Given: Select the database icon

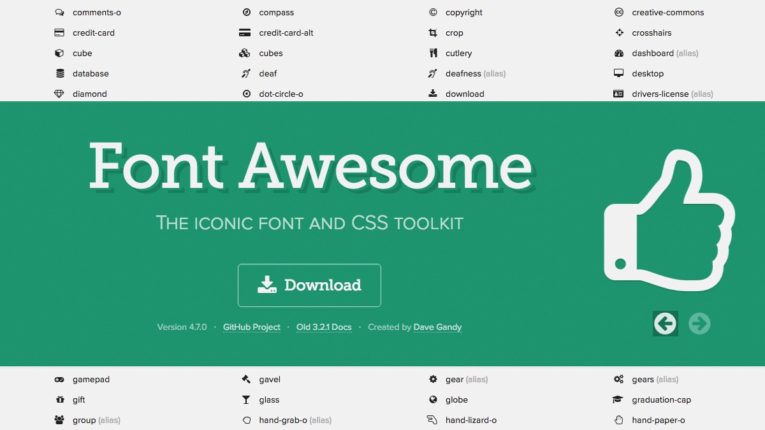Looking at the screenshot, I should click(60, 74).
